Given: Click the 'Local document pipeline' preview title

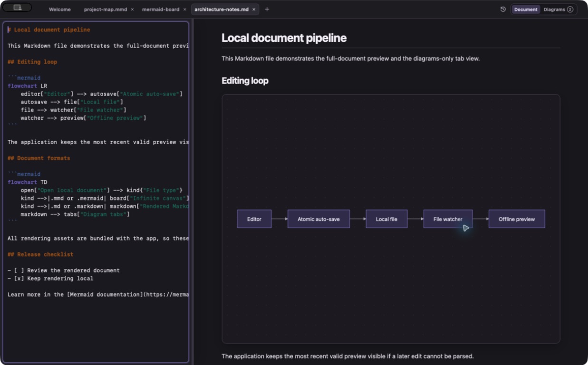Looking at the screenshot, I should pyautogui.click(x=284, y=38).
